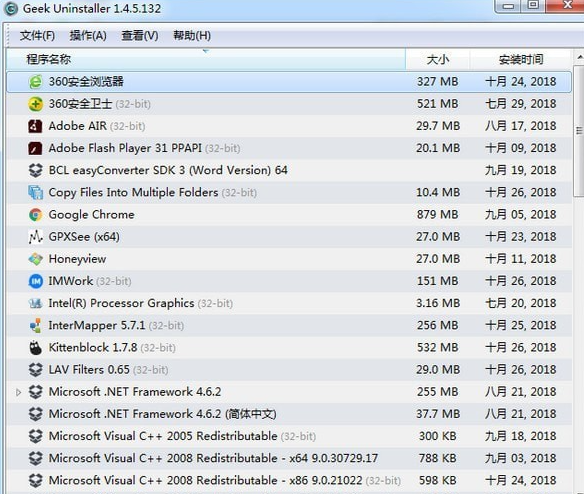The width and height of the screenshot is (584, 494).
Task: Click the Microsoft .NET Framework 4.6.2 icon
Action: click(x=36, y=392)
